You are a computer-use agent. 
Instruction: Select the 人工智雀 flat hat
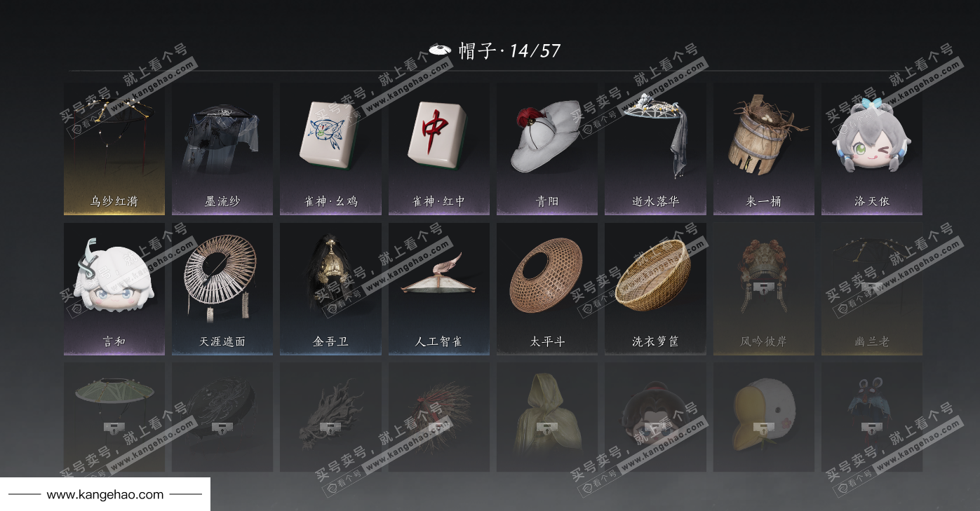tap(439, 289)
